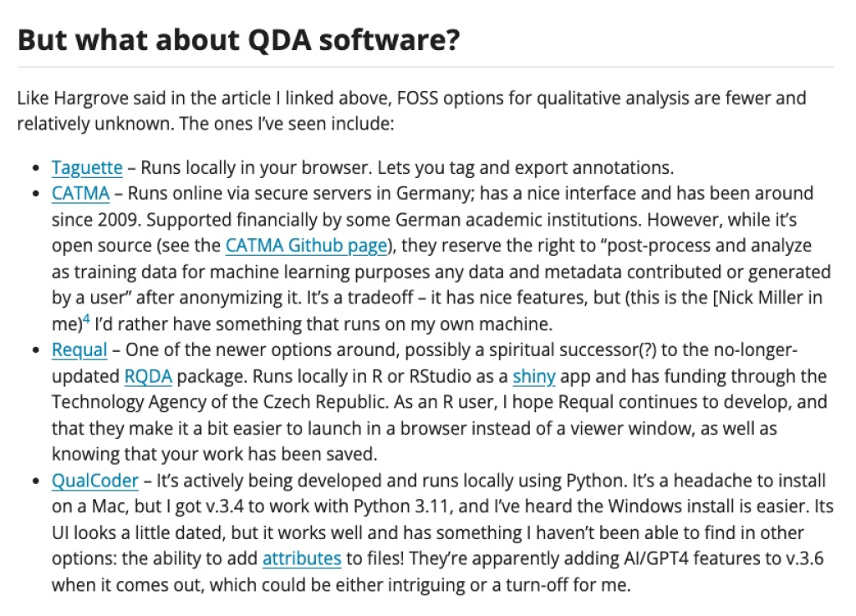Open the QualCoder link

click(94, 481)
